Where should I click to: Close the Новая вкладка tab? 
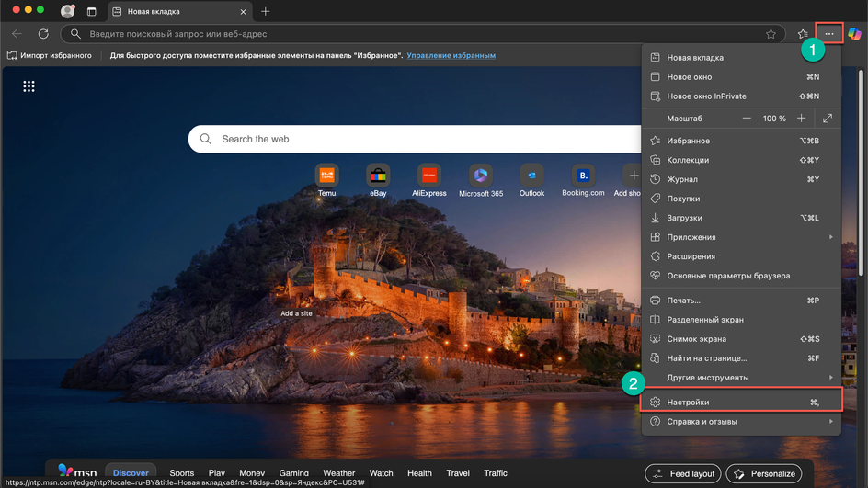243,12
